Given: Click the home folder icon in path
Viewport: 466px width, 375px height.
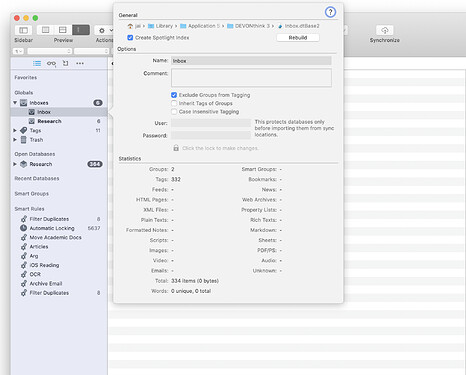Looking at the screenshot, I should [x=130, y=26].
